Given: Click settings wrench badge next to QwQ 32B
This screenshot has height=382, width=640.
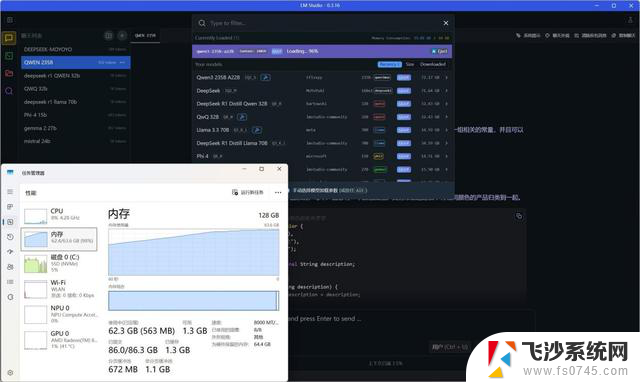Looking at the screenshot, I should click(x=242, y=117).
